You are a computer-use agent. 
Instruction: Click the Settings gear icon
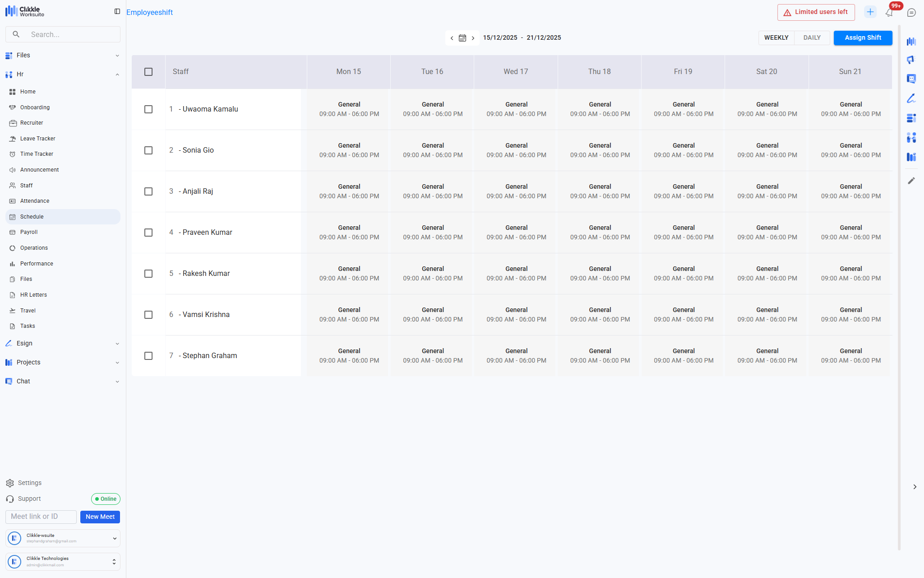coord(10,483)
